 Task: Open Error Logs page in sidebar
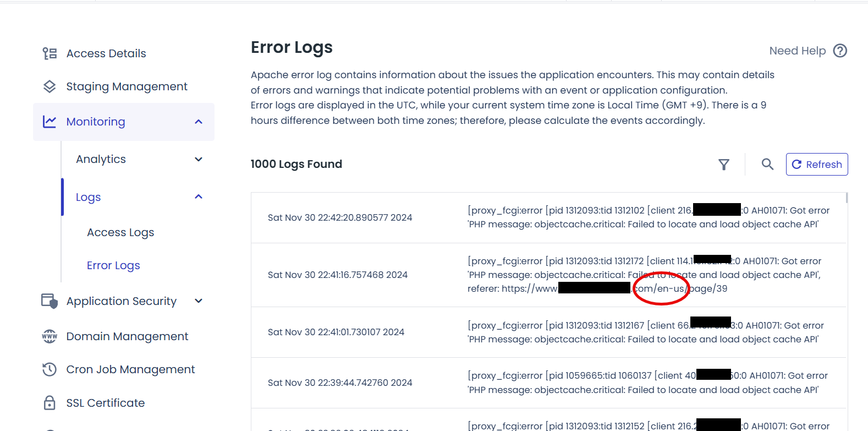(x=113, y=265)
